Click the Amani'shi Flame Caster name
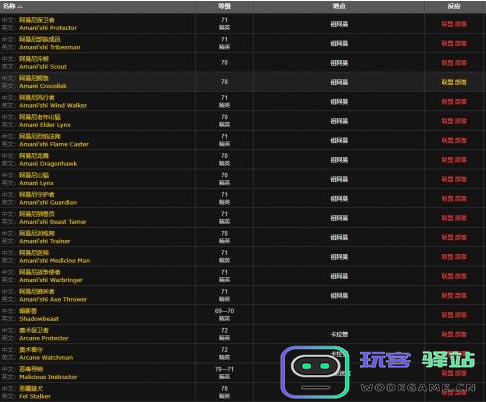 click(x=54, y=144)
